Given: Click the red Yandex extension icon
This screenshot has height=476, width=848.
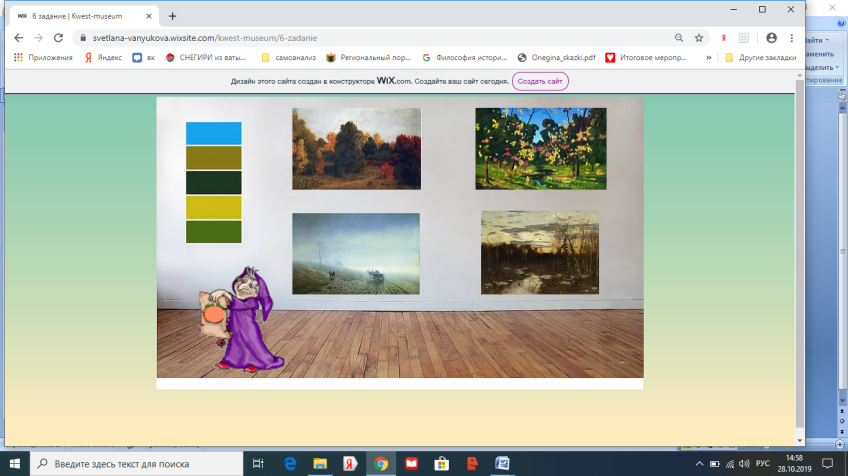Looking at the screenshot, I should [724, 38].
